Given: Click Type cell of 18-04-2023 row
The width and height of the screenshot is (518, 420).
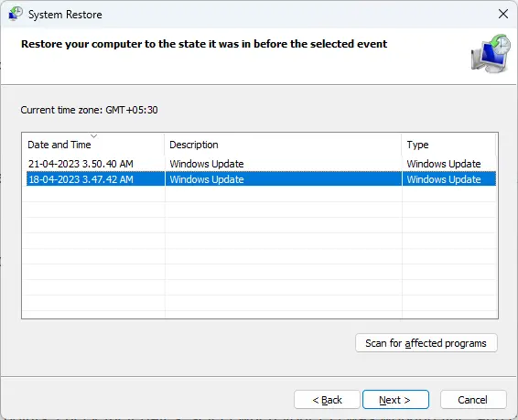Looking at the screenshot, I should click(449, 179).
